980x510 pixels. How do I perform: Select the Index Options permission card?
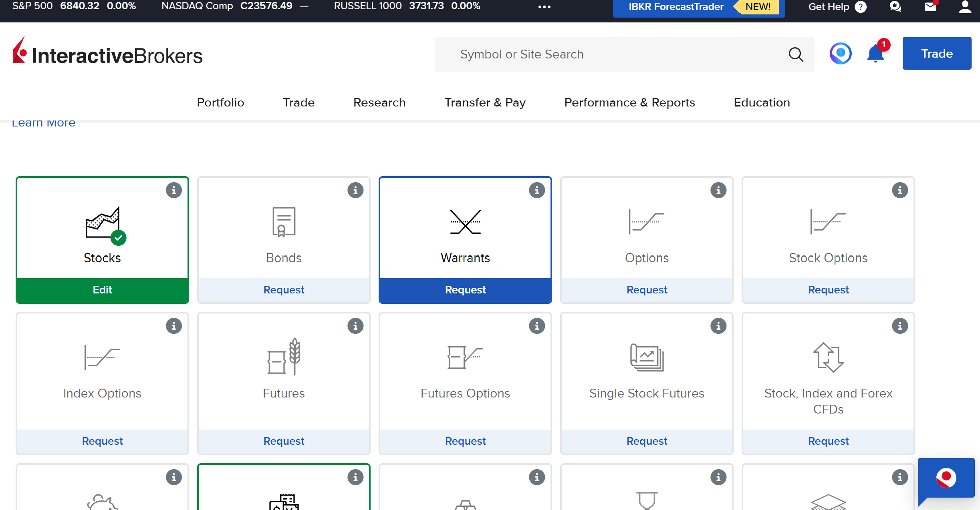(x=102, y=372)
